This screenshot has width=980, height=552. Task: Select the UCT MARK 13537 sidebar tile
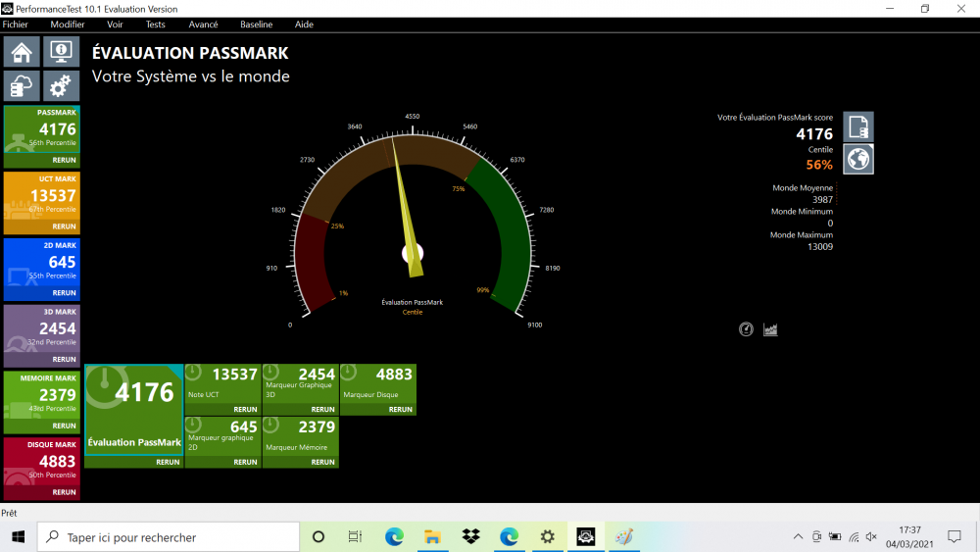click(x=42, y=196)
